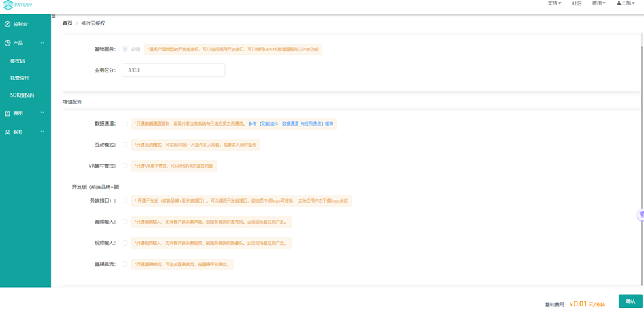Click the 控制台 compass icon
644x309 pixels.
tap(7, 25)
